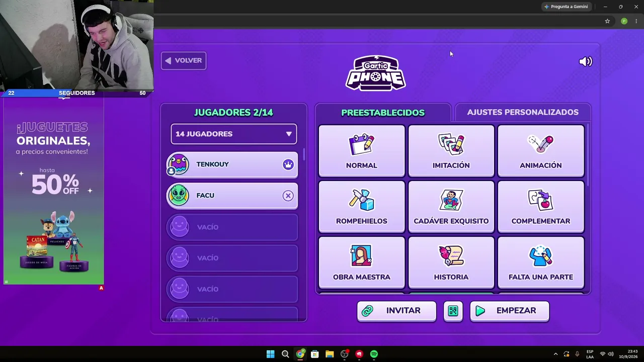Pick the Obra Maestra mode
Image resolution: width=644 pixels, height=362 pixels.
(x=362, y=262)
